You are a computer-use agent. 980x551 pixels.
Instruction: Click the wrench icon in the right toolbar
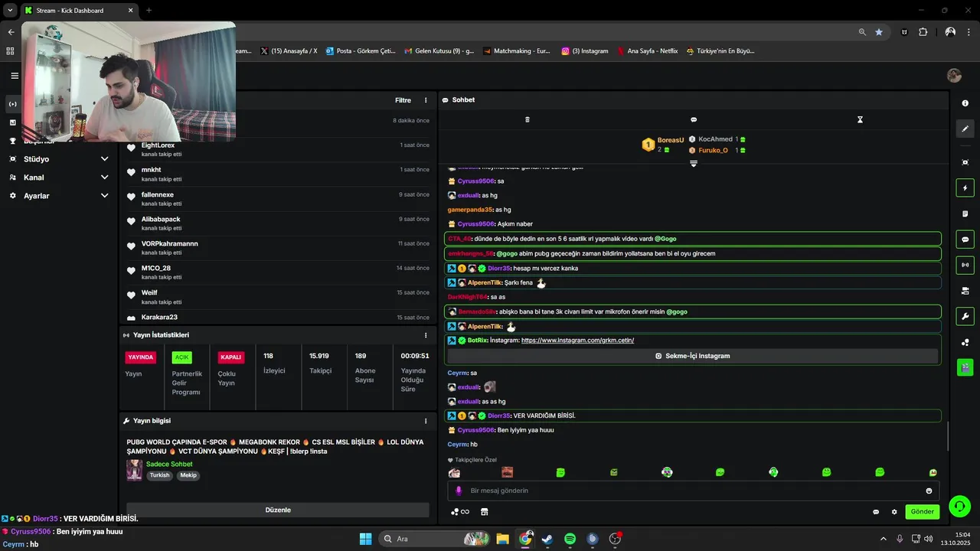coord(965,316)
